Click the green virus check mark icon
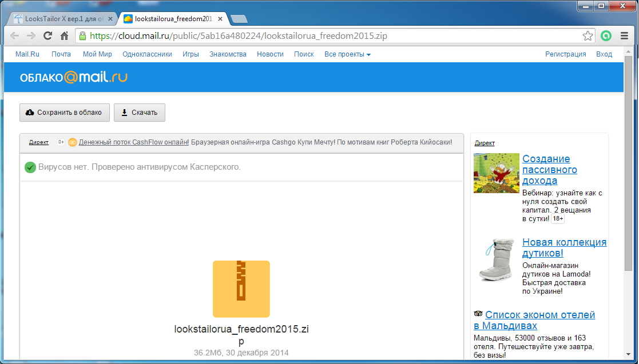 click(x=30, y=167)
